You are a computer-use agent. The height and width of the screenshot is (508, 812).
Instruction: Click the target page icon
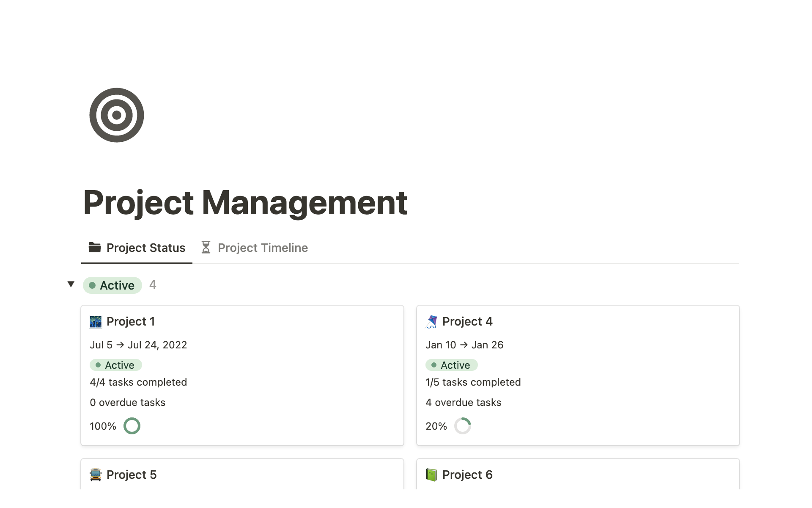point(117,115)
